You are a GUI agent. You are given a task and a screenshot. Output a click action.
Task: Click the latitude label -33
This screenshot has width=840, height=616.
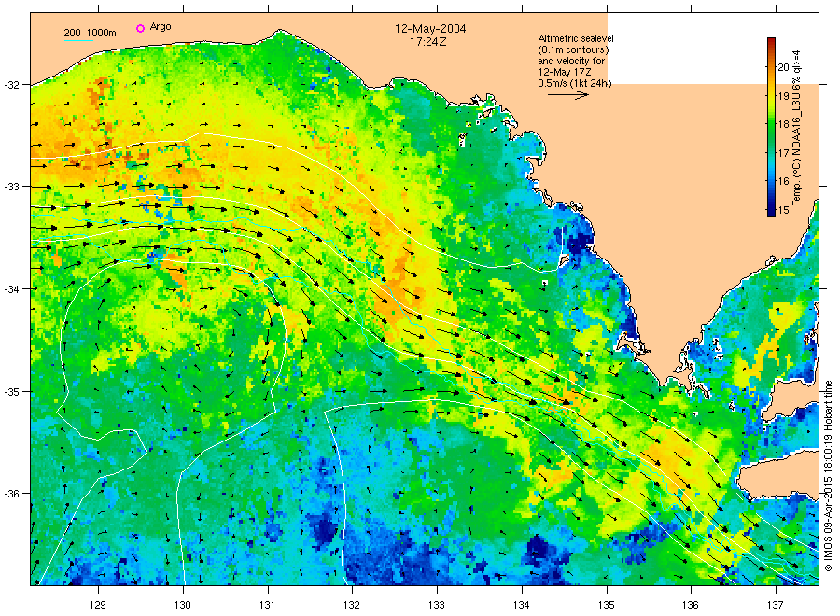coord(11,187)
